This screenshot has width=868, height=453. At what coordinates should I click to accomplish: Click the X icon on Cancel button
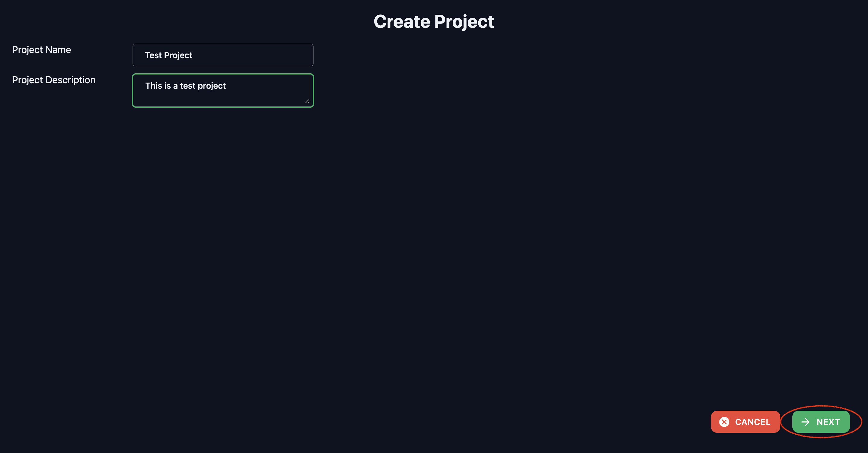click(724, 422)
